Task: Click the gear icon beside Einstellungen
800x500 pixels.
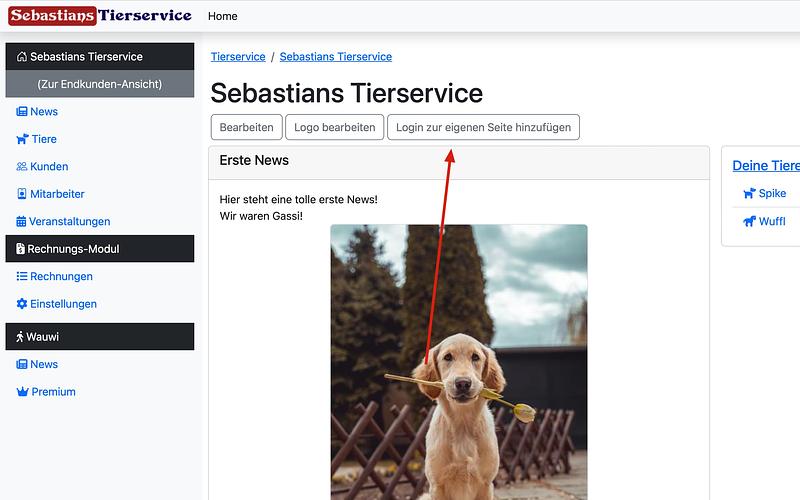Action: tap(22, 304)
